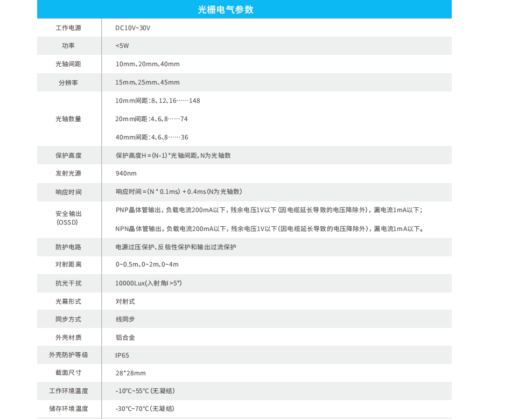Click the -10°C~55°C(无凝结) value

[x=145, y=391]
